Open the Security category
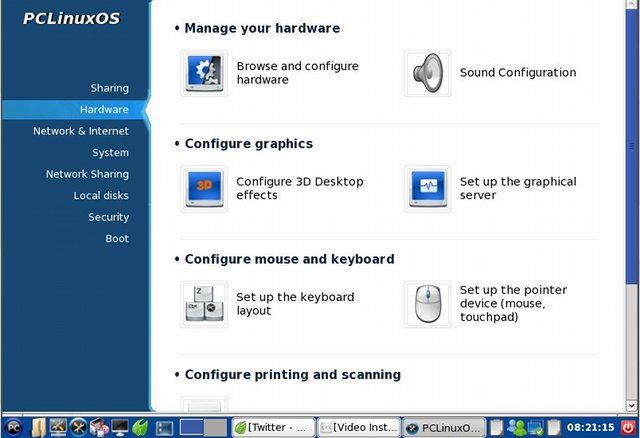This screenshot has height=438, width=640. (109, 217)
